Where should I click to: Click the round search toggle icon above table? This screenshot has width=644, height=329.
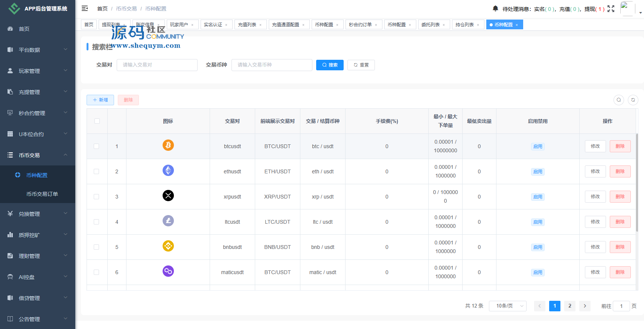point(619,100)
